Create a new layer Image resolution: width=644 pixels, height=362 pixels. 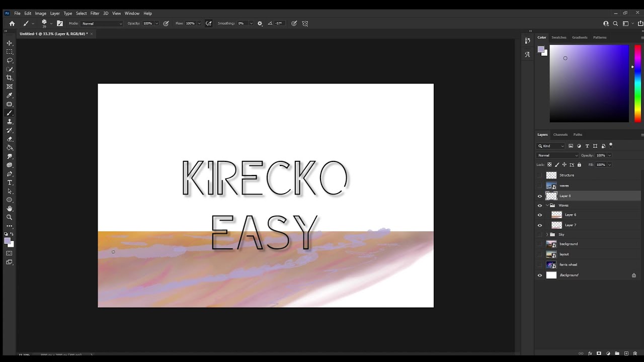tap(626, 353)
